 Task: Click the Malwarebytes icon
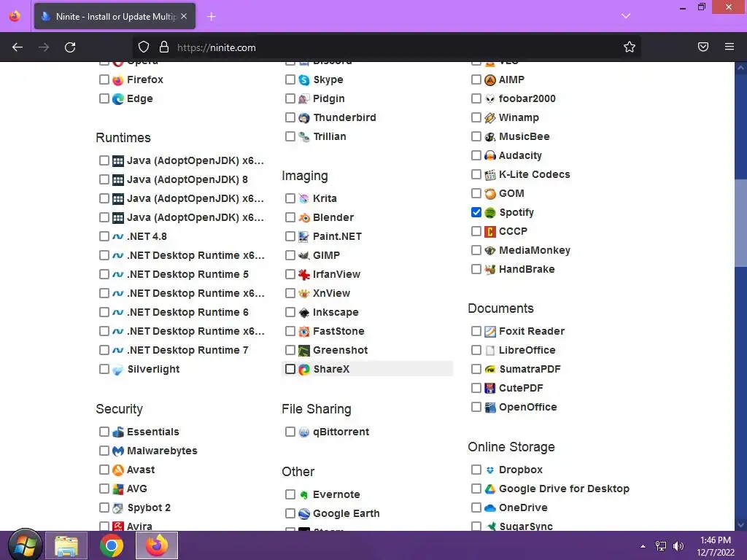tap(117, 451)
